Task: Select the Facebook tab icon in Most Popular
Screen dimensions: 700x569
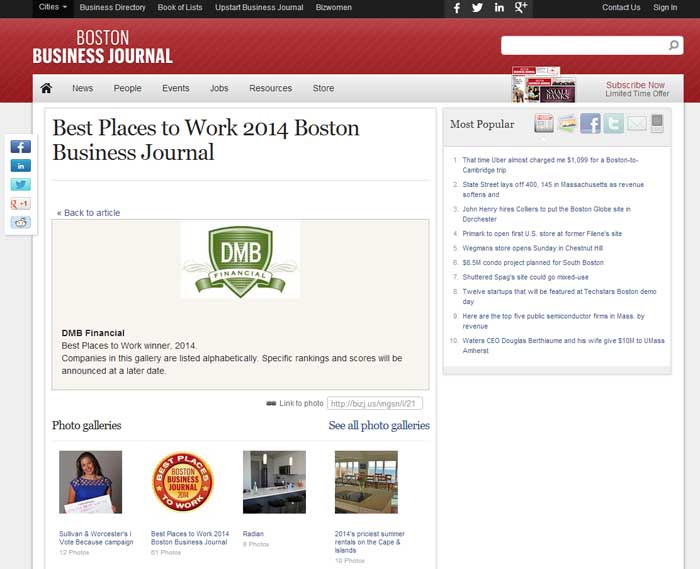Action: pyautogui.click(x=590, y=123)
